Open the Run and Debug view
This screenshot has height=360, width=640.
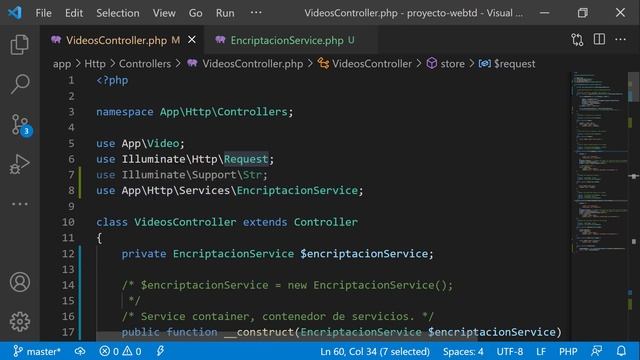click(x=20, y=164)
